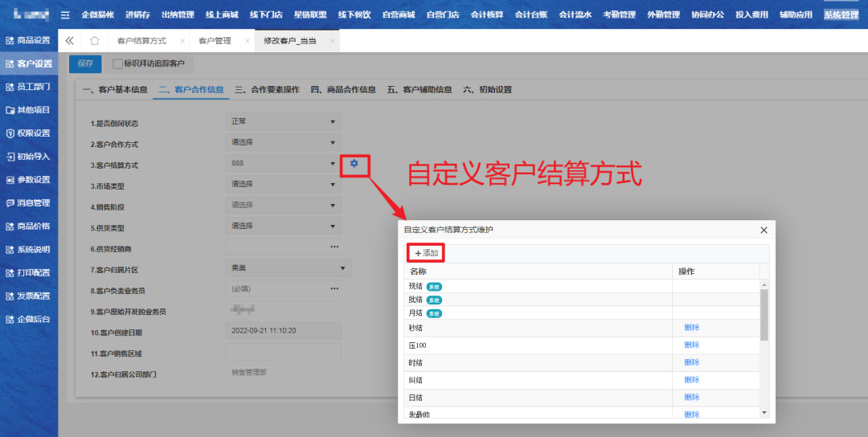
Task: Click the 添加 button in dialog
Action: pos(426,253)
